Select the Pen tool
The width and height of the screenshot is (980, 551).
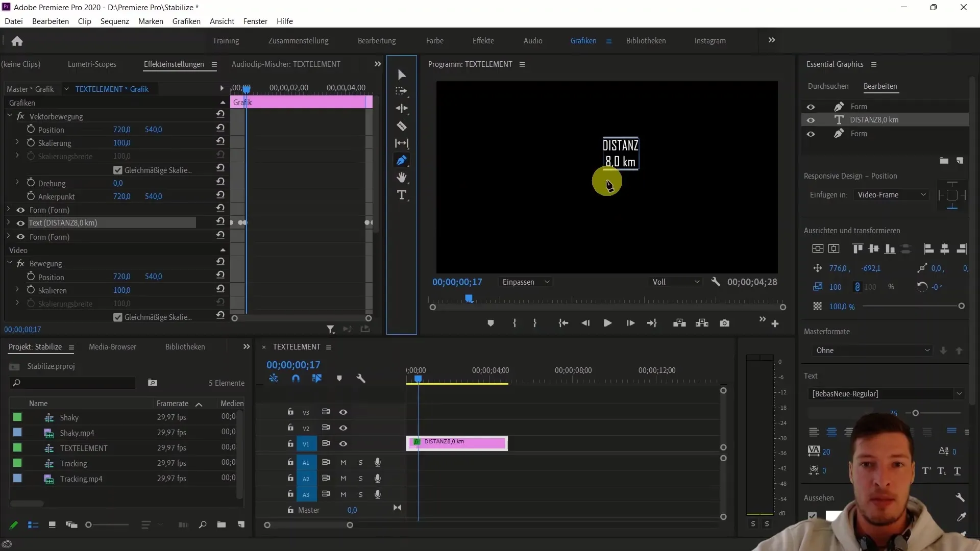click(402, 161)
